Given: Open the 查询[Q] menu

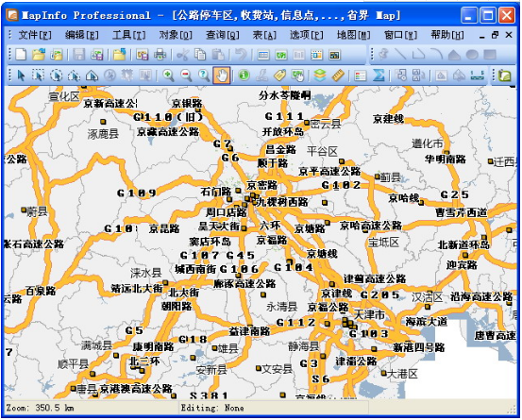Looking at the screenshot, I should click(223, 35).
